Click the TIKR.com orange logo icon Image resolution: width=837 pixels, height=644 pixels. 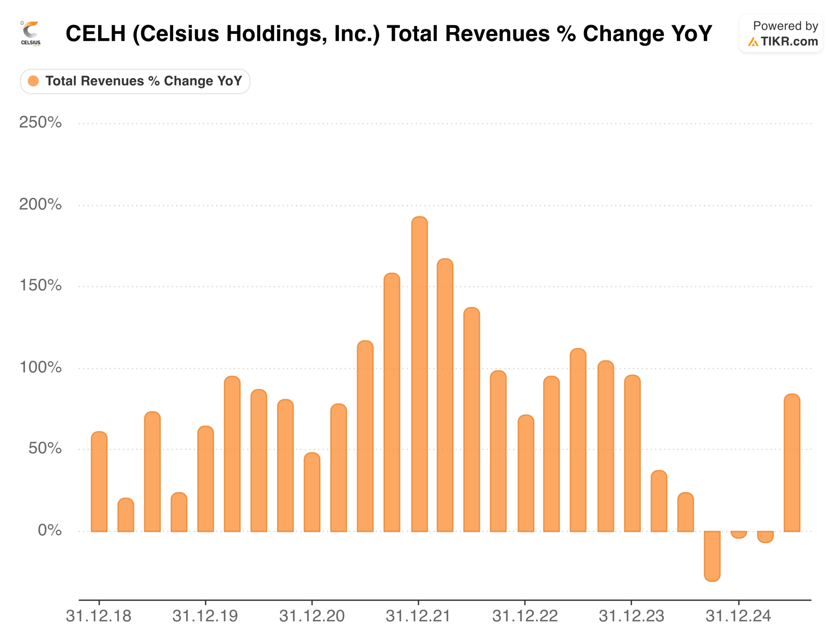click(x=753, y=42)
